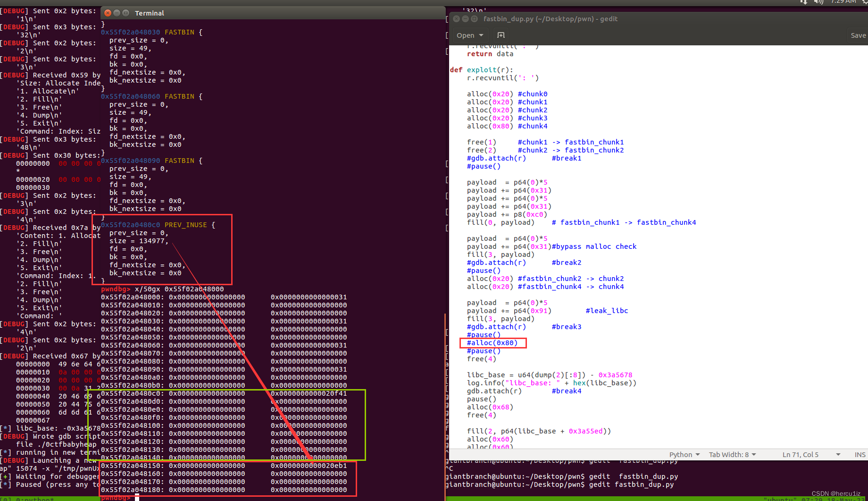Click the value 0x0000000000020f41 in memory dump

(x=309, y=393)
